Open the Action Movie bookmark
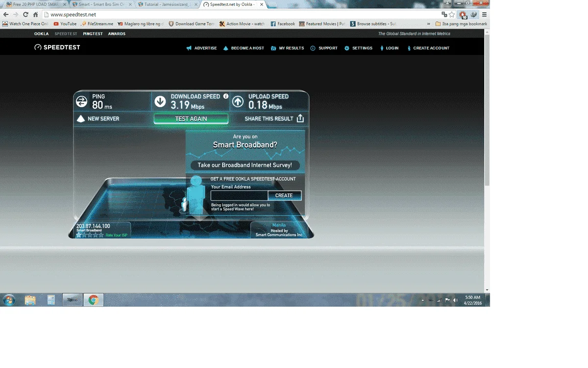This screenshot has width=588, height=368. coord(242,24)
